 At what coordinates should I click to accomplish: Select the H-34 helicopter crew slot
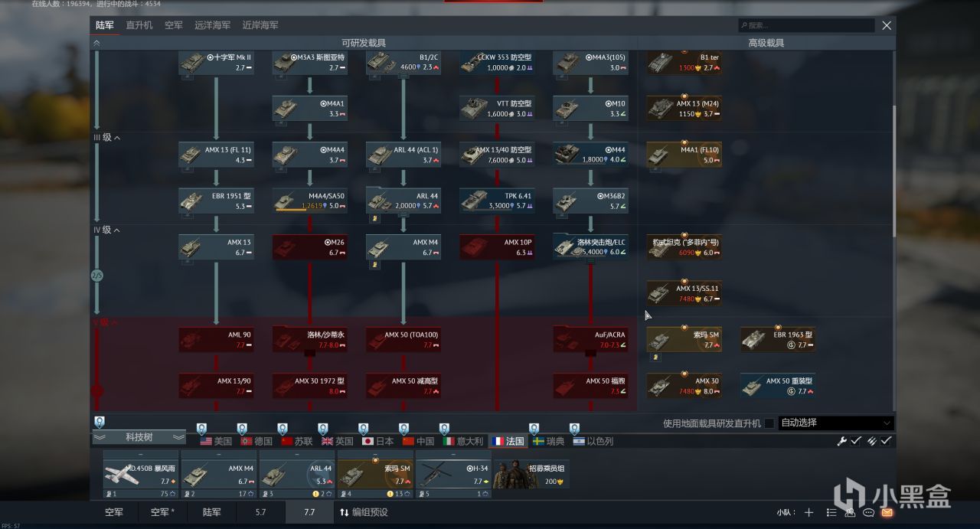click(453, 474)
